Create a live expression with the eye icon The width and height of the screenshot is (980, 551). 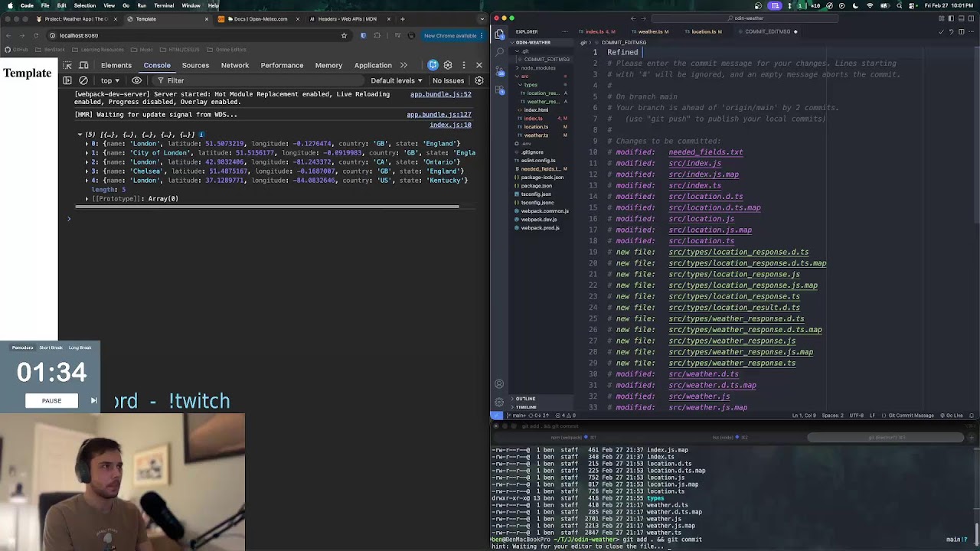coord(136,80)
